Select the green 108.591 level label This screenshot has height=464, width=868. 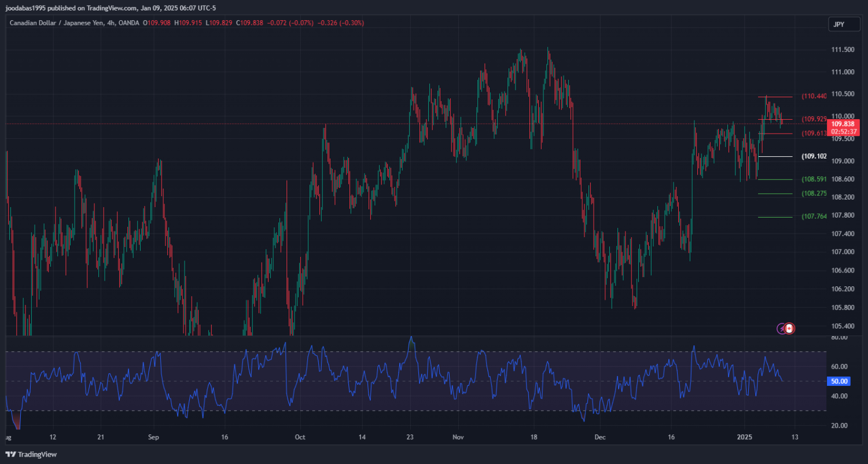(814, 179)
